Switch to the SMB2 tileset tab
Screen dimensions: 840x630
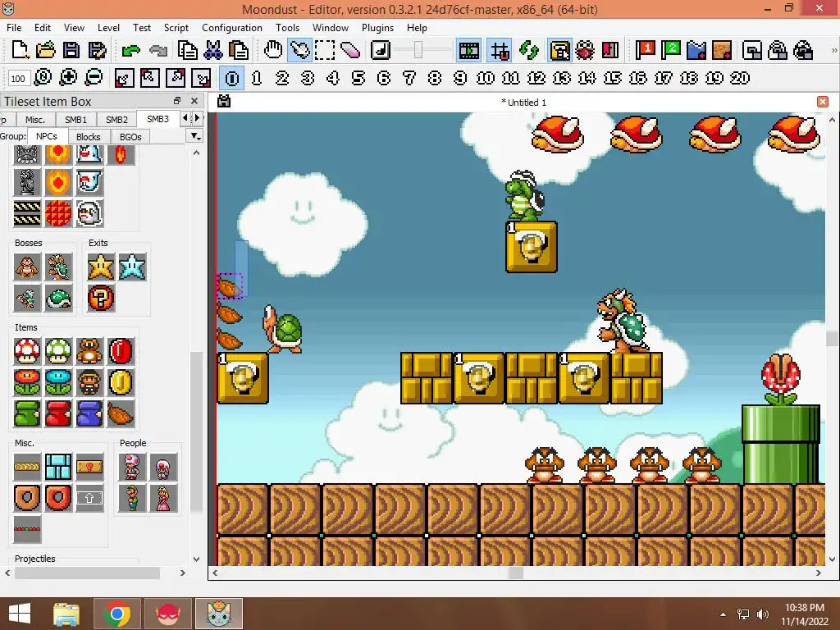point(116,120)
